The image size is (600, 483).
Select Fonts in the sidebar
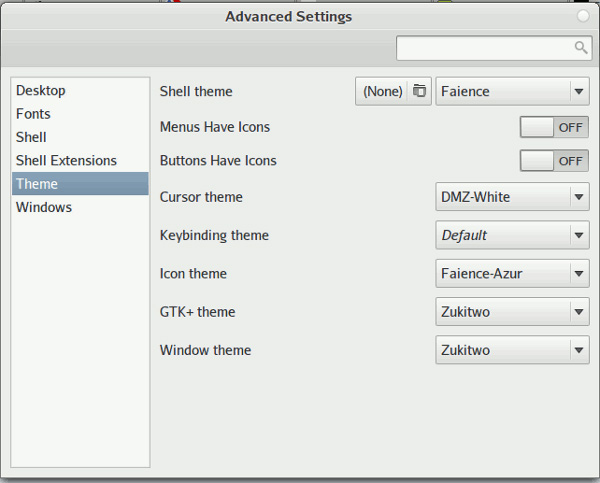coord(33,114)
